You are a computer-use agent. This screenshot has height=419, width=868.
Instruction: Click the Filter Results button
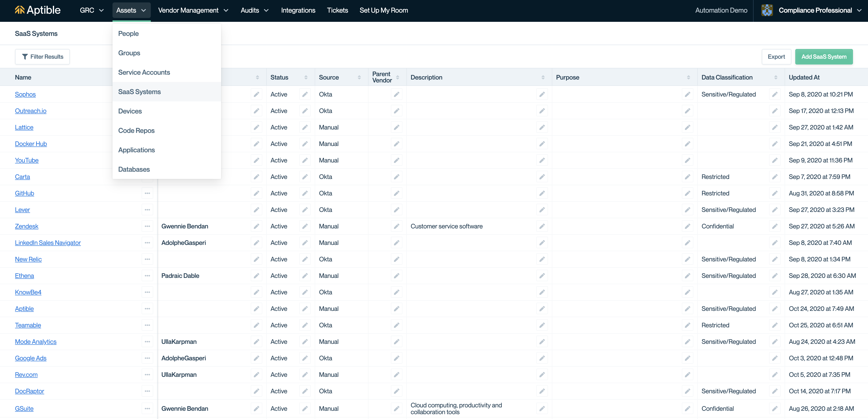click(x=42, y=57)
